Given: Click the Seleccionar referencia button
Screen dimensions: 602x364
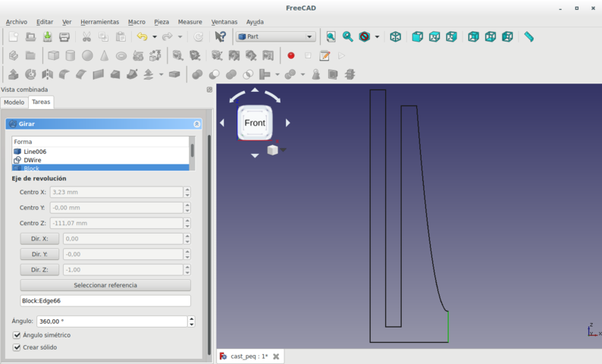Looking at the screenshot, I should [105, 285].
